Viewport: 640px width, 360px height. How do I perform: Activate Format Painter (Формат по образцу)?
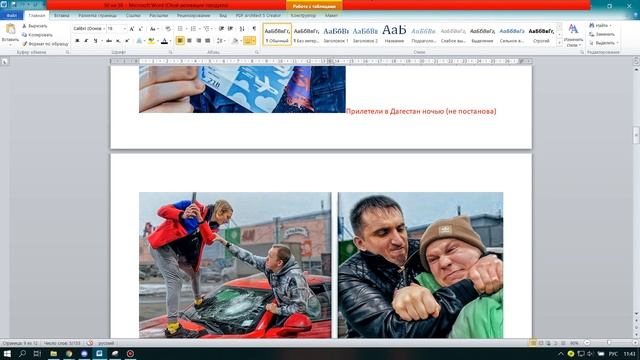(x=45, y=44)
